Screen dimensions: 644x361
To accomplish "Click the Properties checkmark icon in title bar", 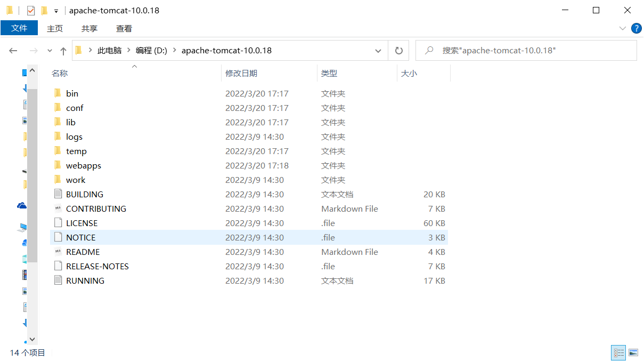I will [x=30, y=10].
